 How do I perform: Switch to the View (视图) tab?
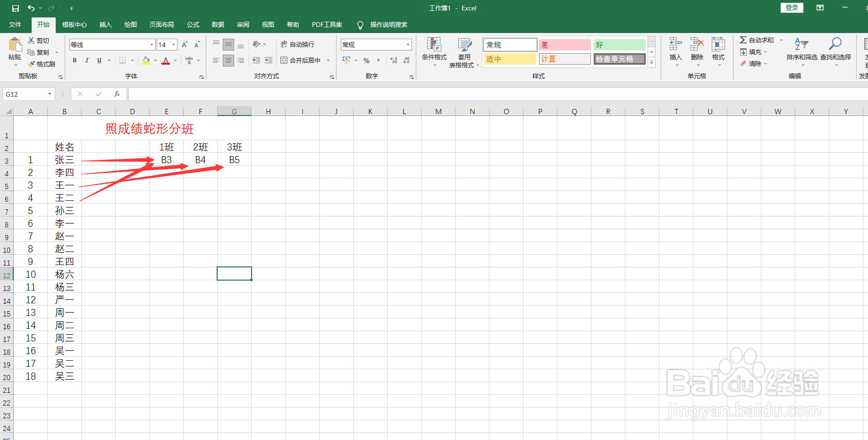point(268,25)
